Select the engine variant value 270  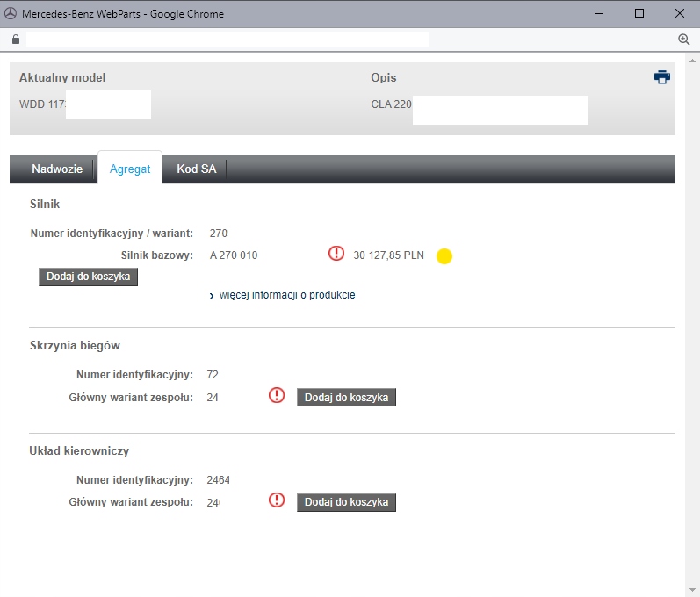click(219, 234)
